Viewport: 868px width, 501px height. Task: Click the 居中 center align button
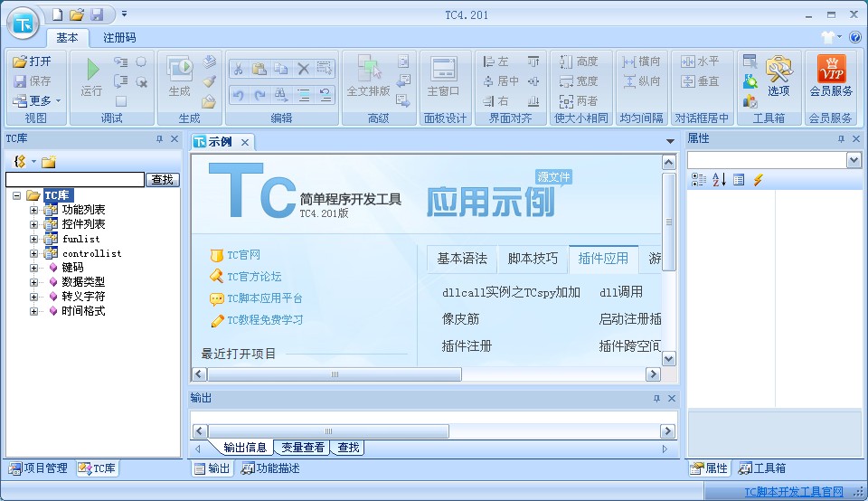(x=501, y=80)
